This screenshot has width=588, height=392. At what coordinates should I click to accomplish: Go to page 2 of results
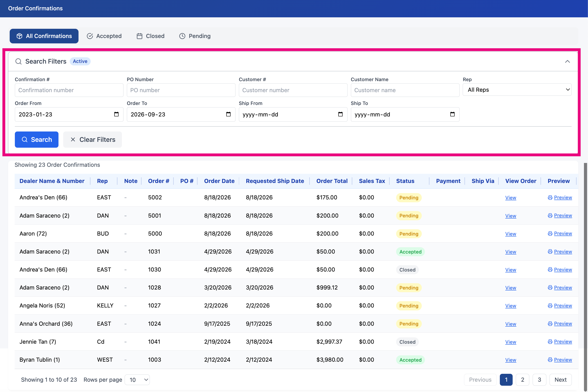[523, 380]
